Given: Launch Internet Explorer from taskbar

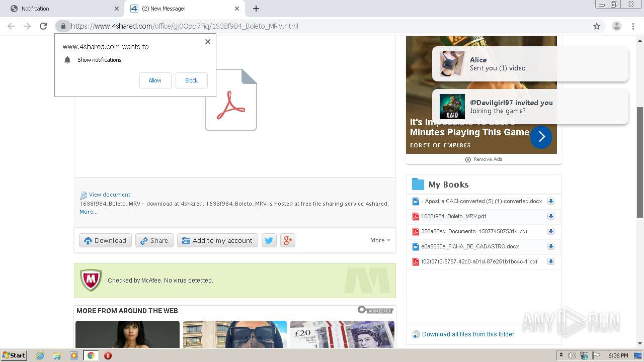Looking at the screenshot, I should coord(40,355).
